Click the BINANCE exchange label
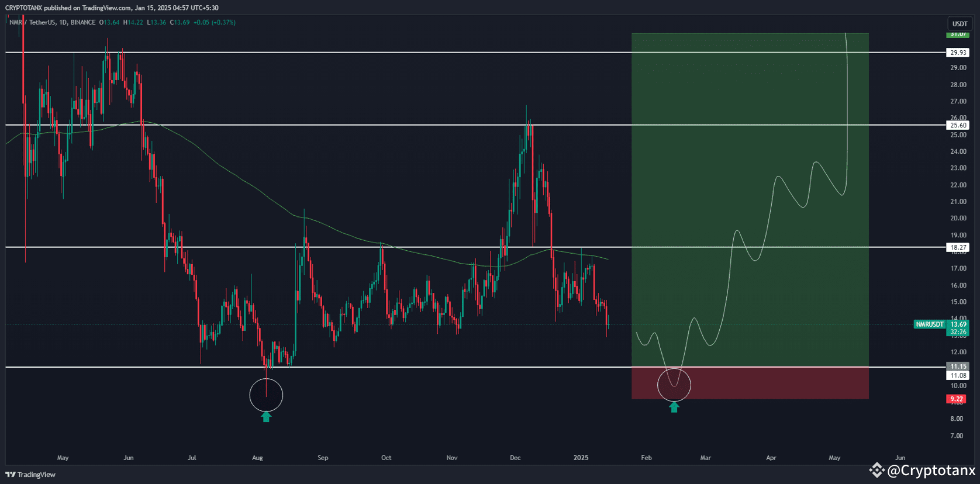 [83, 22]
